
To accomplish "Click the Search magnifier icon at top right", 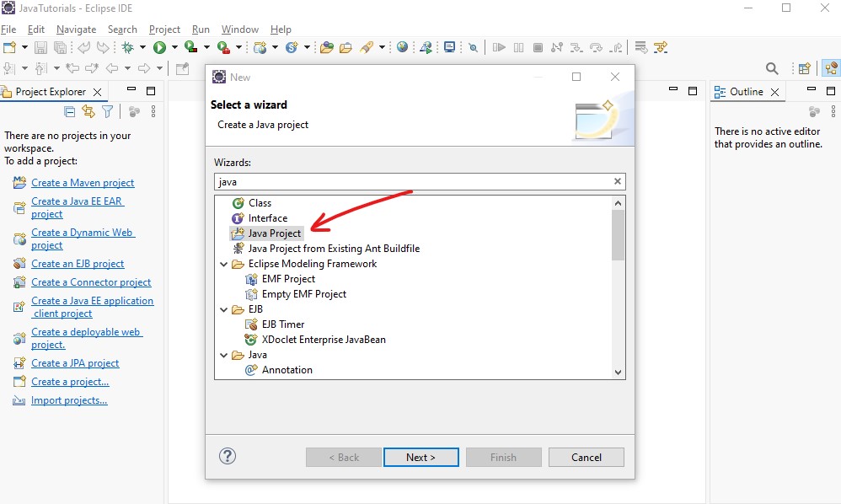I will coord(772,68).
